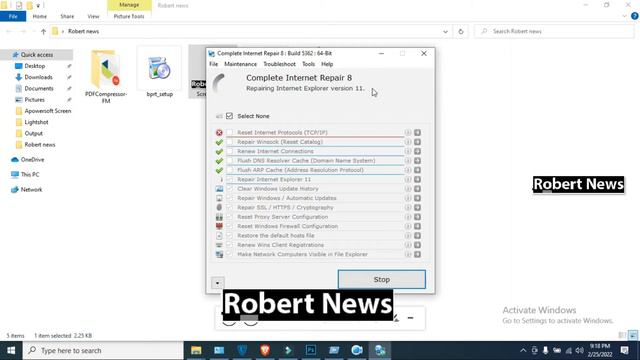Open the Explorer Help question mark icon
The width and height of the screenshot is (640, 360).
point(634,16)
